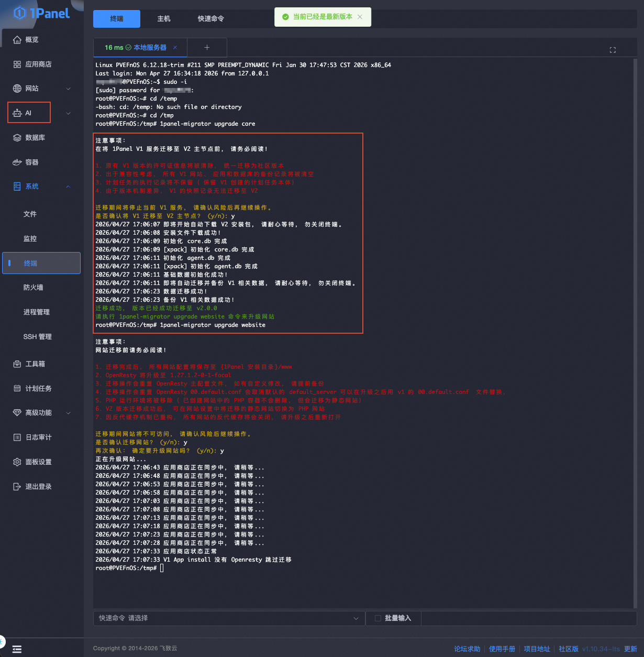
Task: Toggle fullscreen terminal icon
Action: pyautogui.click(x=613, y=50)
